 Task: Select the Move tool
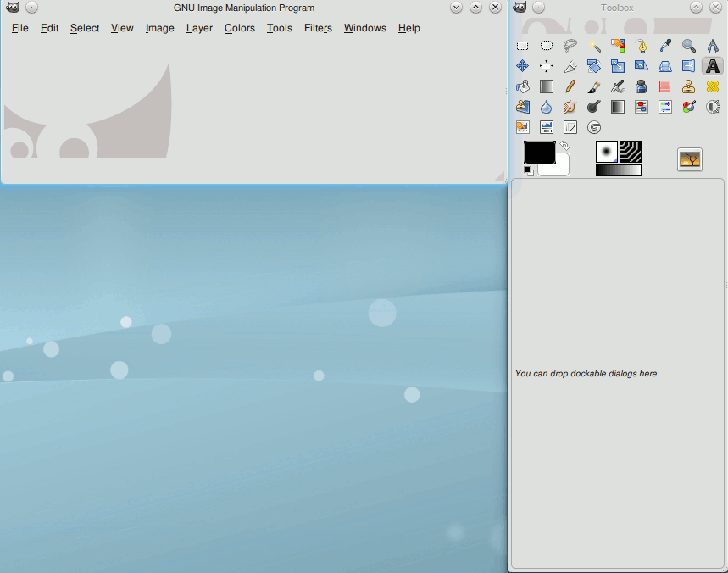pos(522,66)
